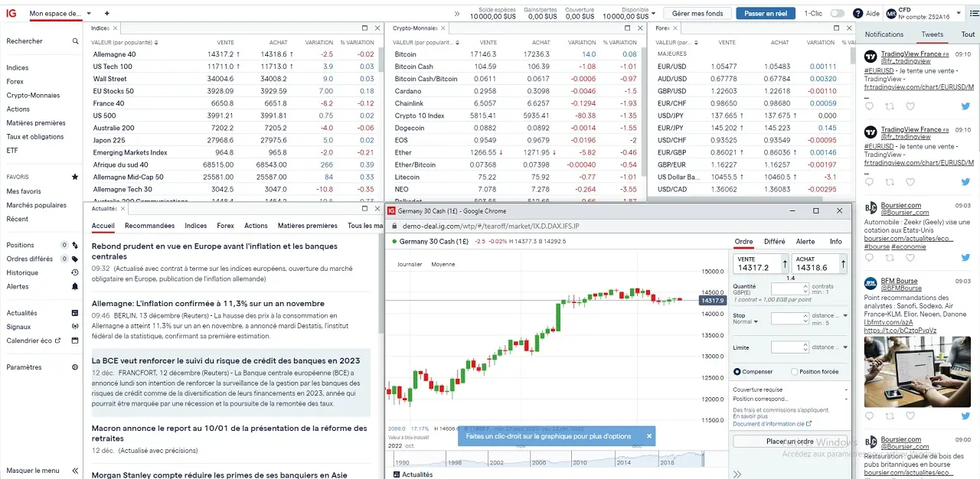Click the Ordres différés tag icon

(75, 259)
